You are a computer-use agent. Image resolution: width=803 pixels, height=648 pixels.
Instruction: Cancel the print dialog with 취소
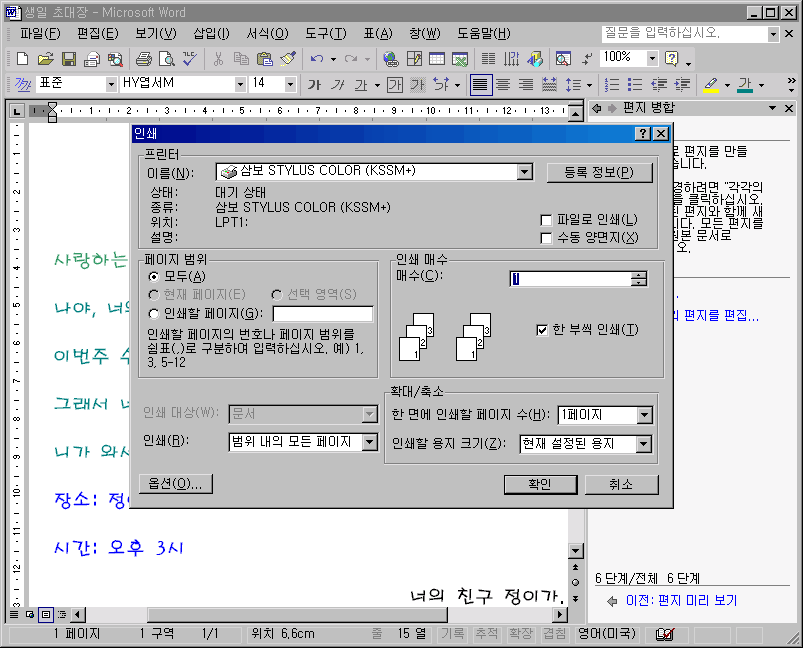click(621, 485)
